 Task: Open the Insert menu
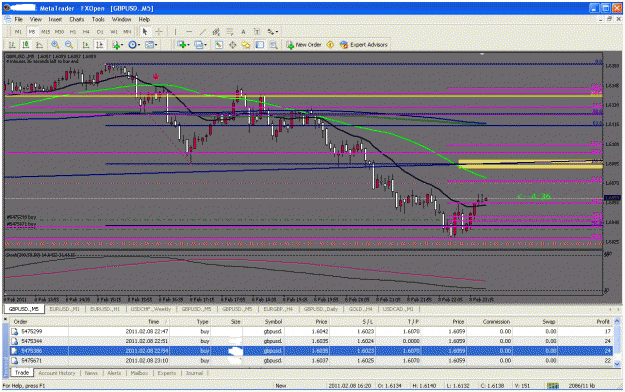click(x=55, y=19)
